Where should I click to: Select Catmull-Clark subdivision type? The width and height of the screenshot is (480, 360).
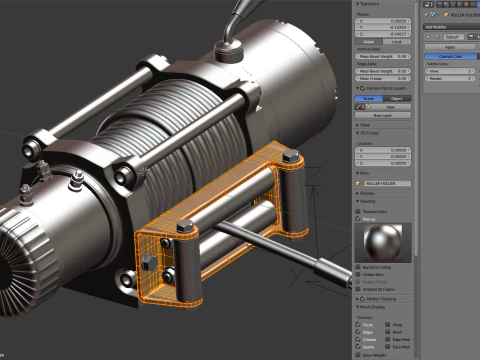[x=451, y=56]
